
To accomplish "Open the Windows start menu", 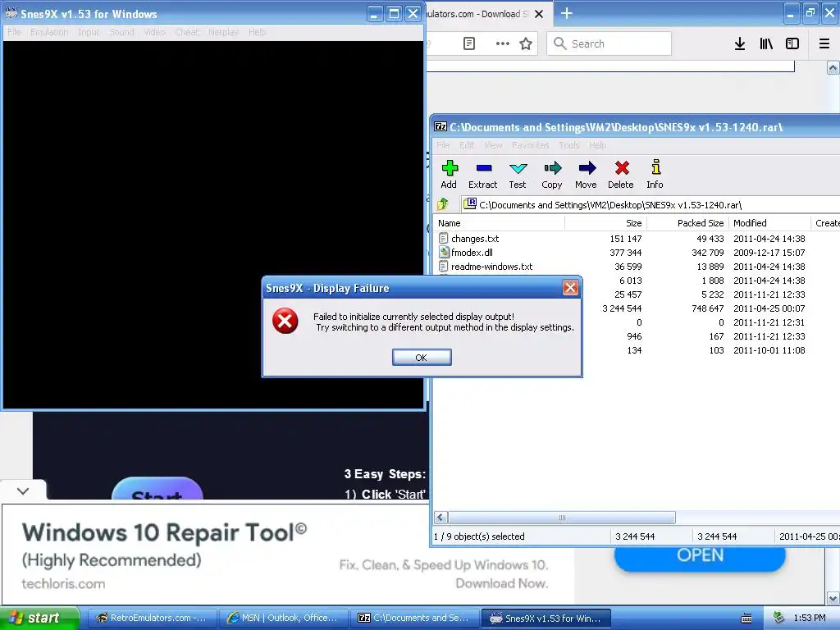I will [x=40, y=619].
